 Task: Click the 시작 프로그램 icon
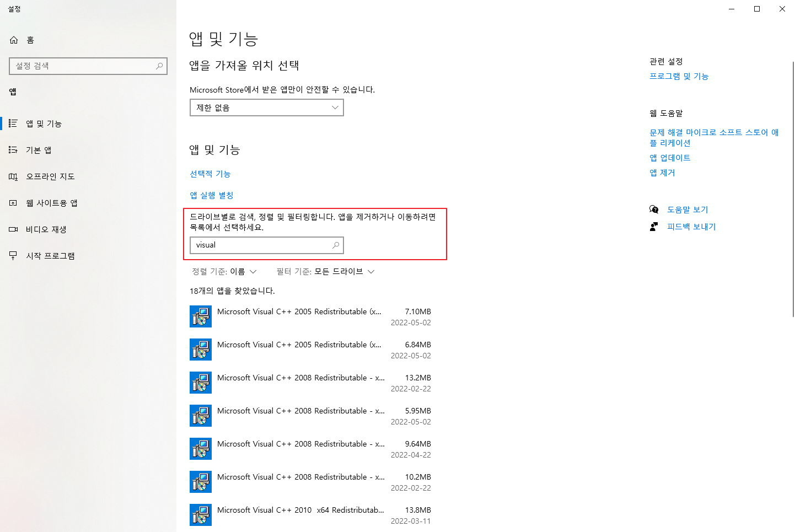click(13, 256)
